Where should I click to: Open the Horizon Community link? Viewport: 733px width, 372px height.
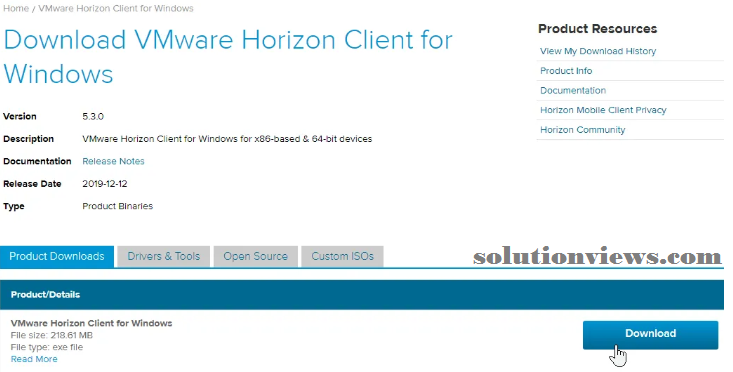(x=582, y=129)
